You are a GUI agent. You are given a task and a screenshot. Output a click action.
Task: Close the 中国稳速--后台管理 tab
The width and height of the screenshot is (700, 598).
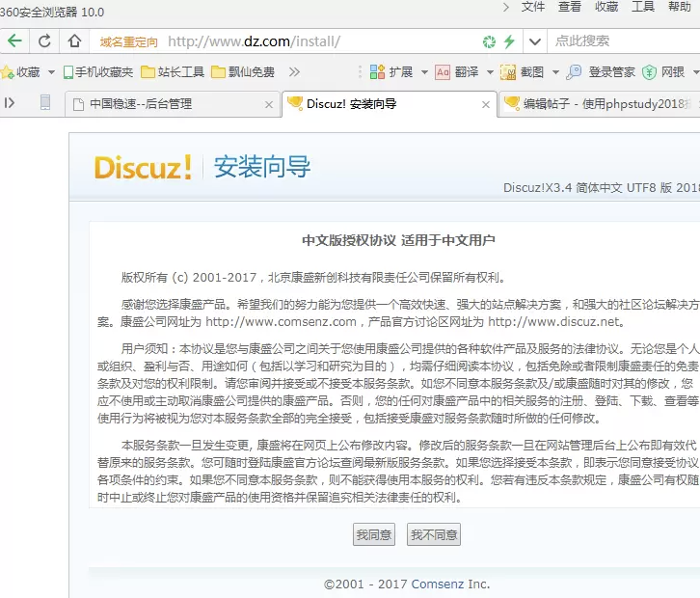(x=269, y=104)
